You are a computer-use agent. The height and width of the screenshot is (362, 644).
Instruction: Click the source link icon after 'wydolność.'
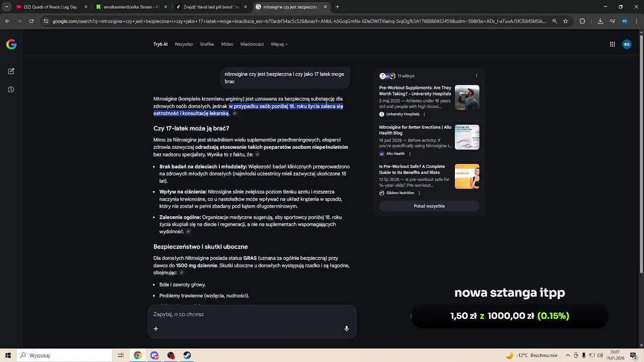tap(188, 232)
